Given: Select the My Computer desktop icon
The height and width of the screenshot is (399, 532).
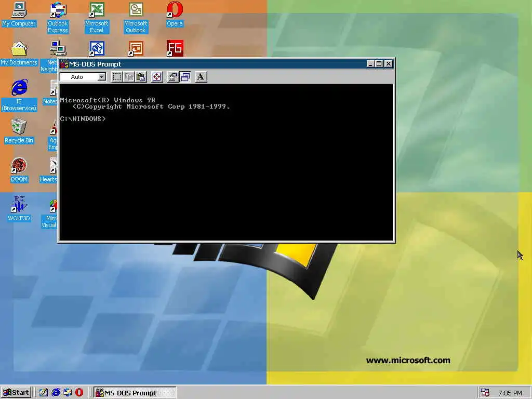Looking at the screenshot, I should click(19, 14).
